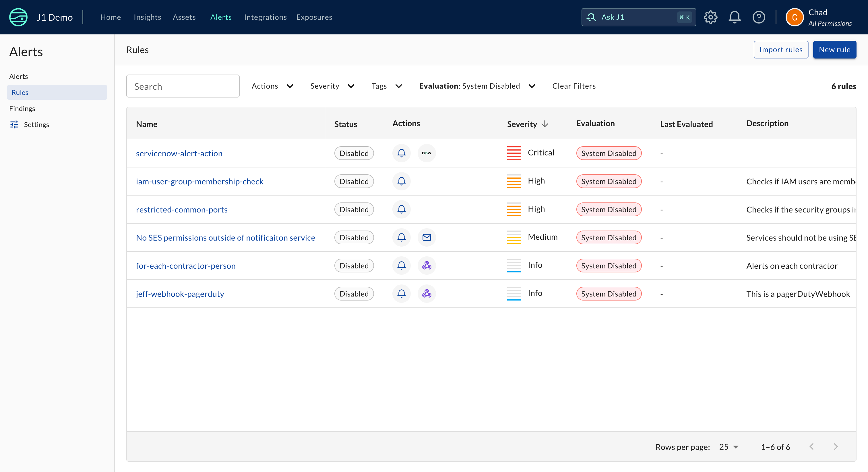Click bell icon for No SES permissions rule
This screenshot has height=472, width=868.
coord(401,237)
